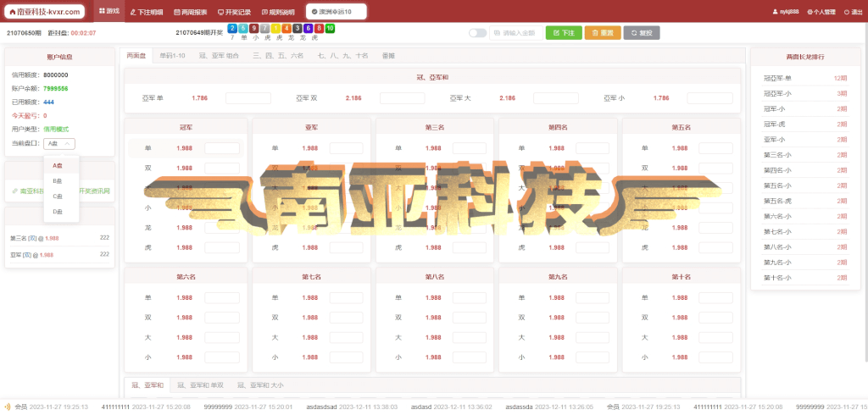
Task: Click the red number 8 ball
Action: [x=319, y=28]
